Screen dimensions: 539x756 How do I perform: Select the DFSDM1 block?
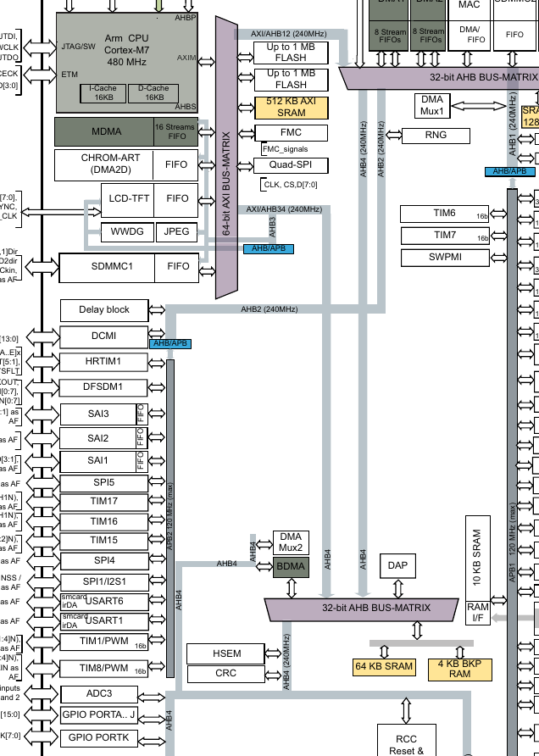click(103, 387)
